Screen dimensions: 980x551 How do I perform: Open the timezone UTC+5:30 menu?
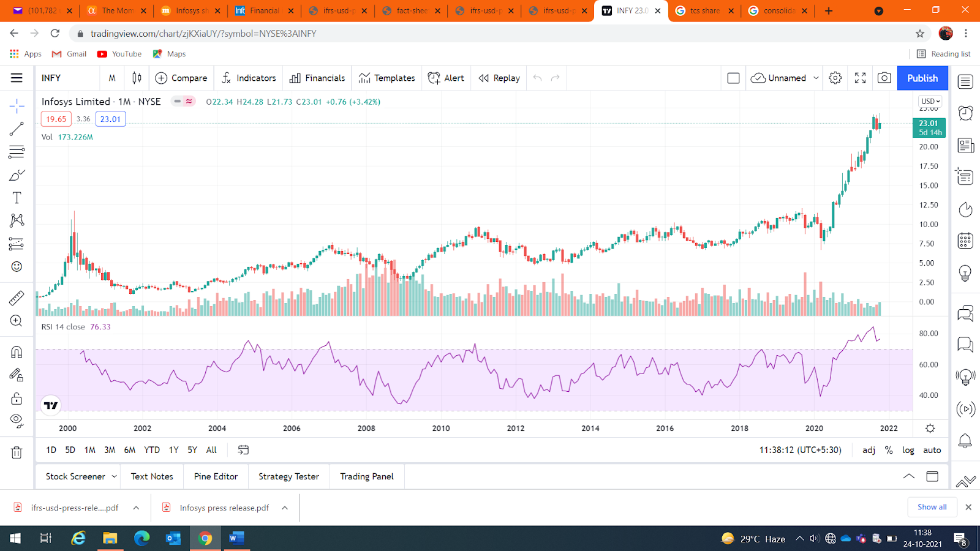pos(801,450)
